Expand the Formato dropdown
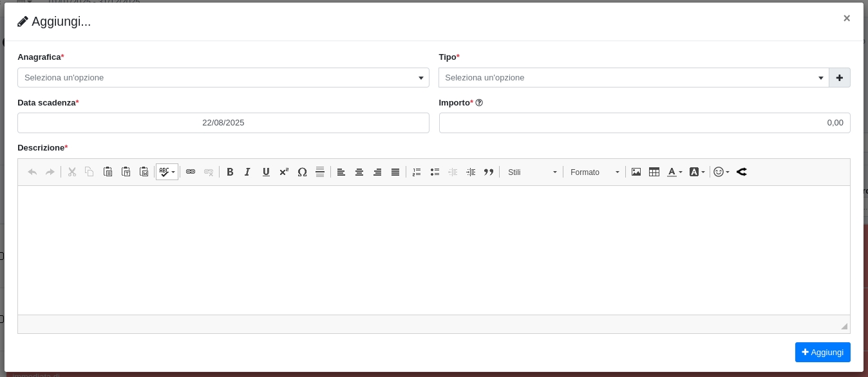The width and height of the screenshot is (868, 377). (x=594, y=172)
